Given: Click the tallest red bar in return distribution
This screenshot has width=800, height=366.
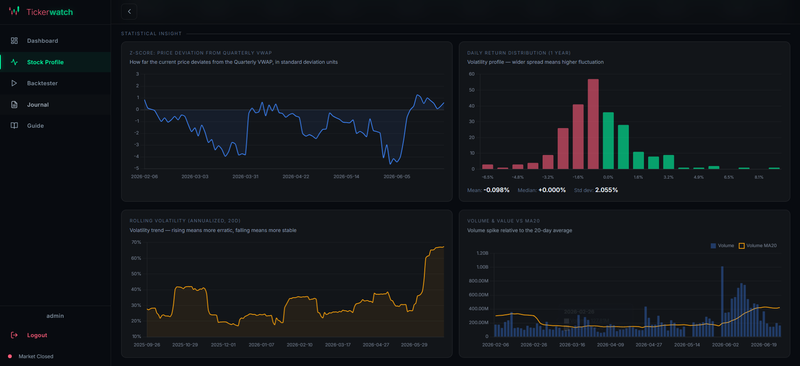Looking at the screenshot, I should point(593,124).
